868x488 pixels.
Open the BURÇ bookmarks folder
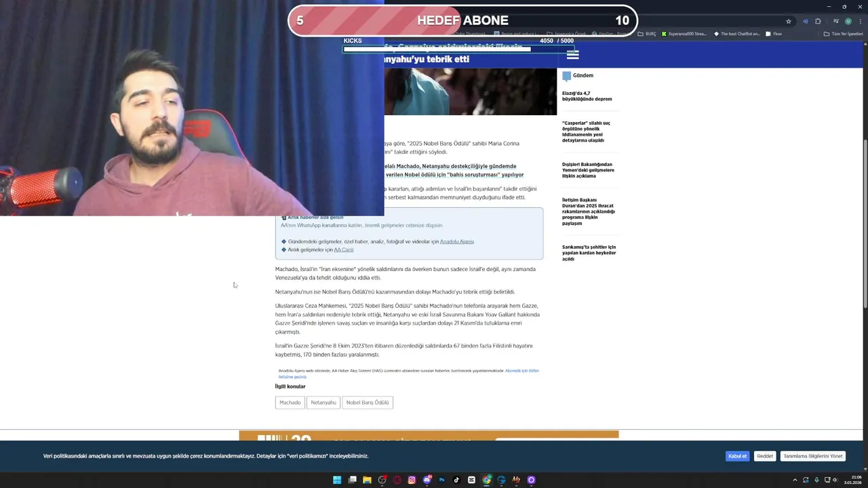click(646, 34)
